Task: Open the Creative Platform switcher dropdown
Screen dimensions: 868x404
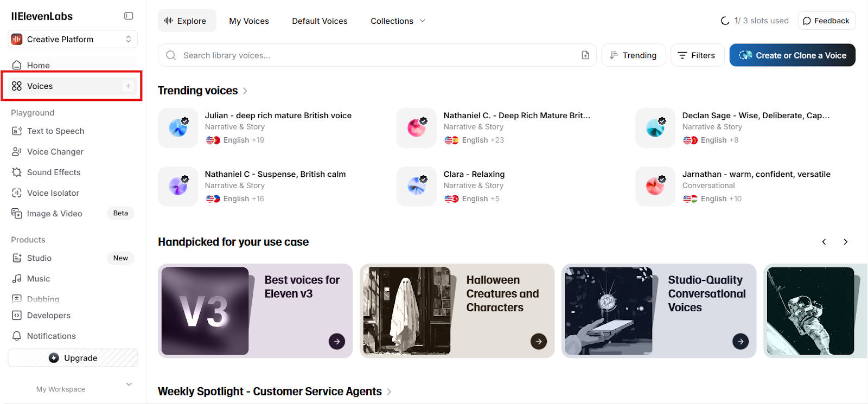Action: 73,39
